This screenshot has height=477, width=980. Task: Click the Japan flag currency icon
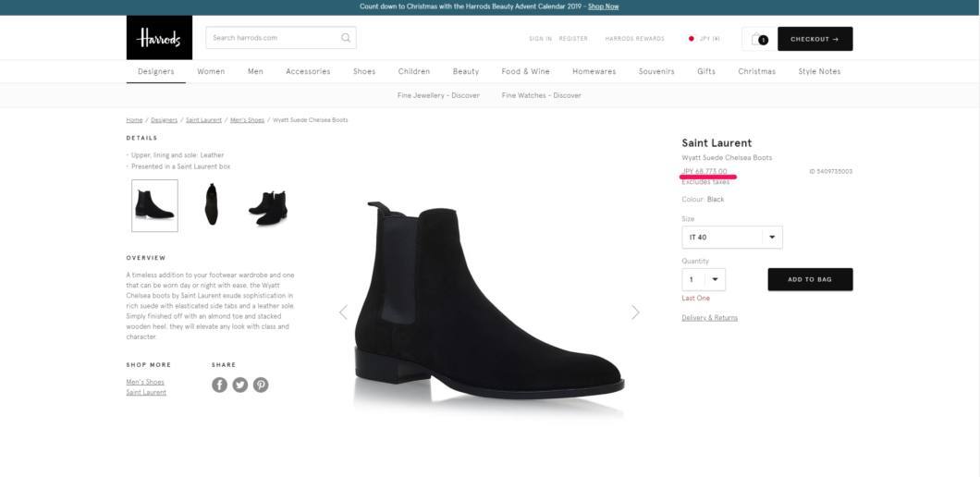tap(692, 39)
